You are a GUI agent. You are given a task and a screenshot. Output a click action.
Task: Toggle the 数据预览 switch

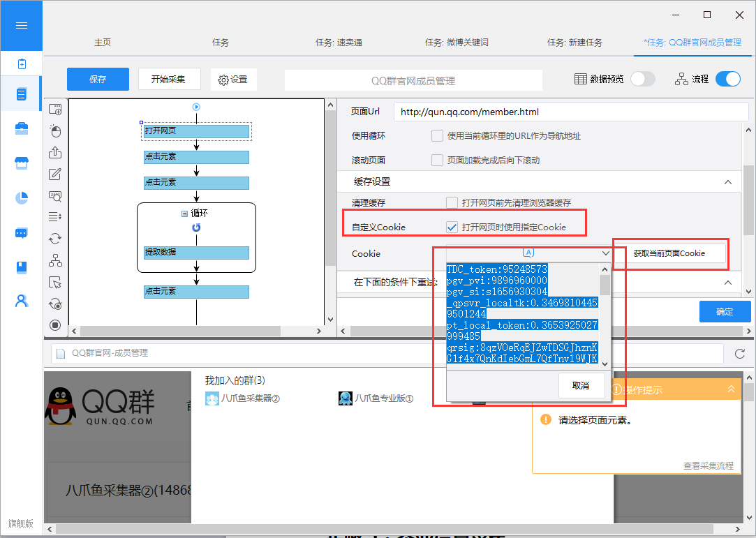coord(643,79)
